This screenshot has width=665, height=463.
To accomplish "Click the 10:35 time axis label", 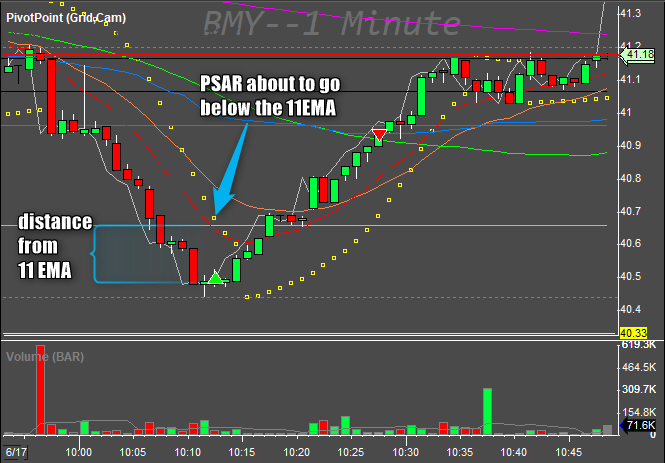I will [460, 452].
